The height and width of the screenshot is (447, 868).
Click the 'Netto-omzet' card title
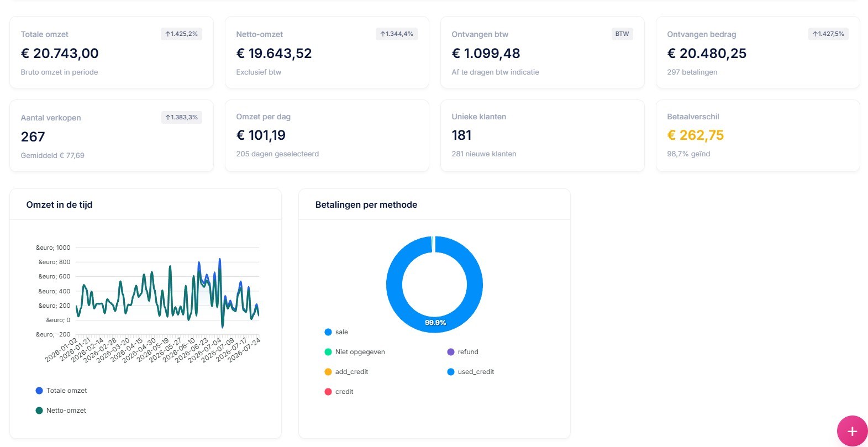coord(259,34)
